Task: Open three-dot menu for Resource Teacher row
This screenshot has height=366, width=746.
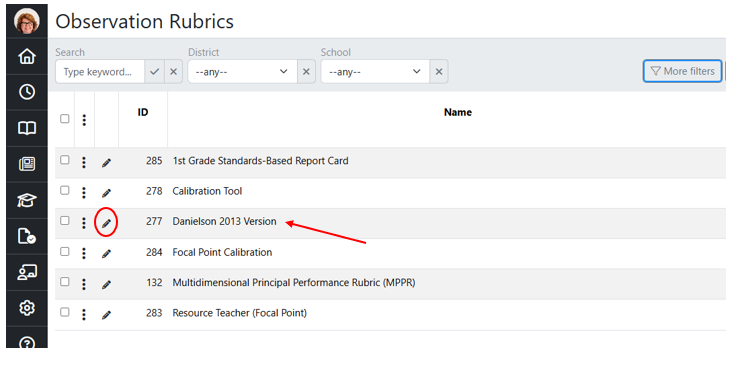Action: click(x=84, y=314)
